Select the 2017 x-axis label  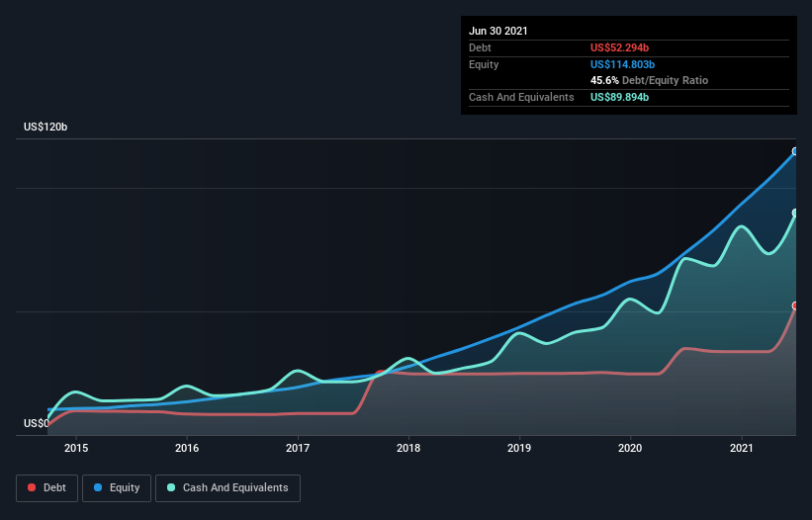coord(298,448)
